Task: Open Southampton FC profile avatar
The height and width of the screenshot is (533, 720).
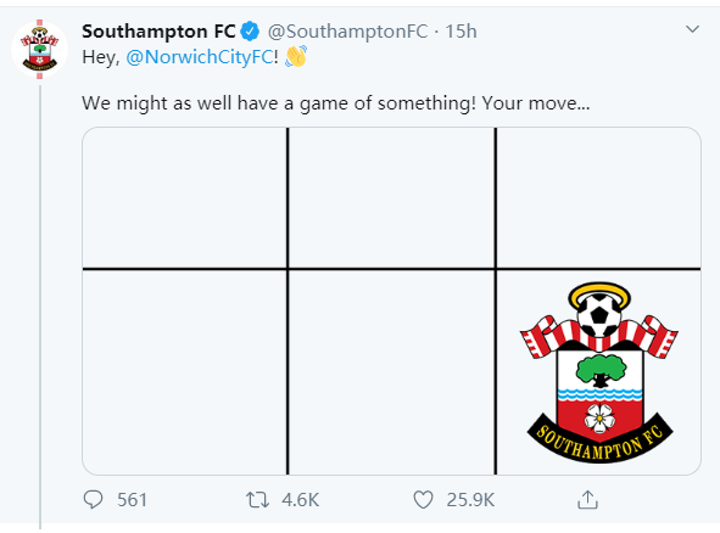Action: point(39,47)
